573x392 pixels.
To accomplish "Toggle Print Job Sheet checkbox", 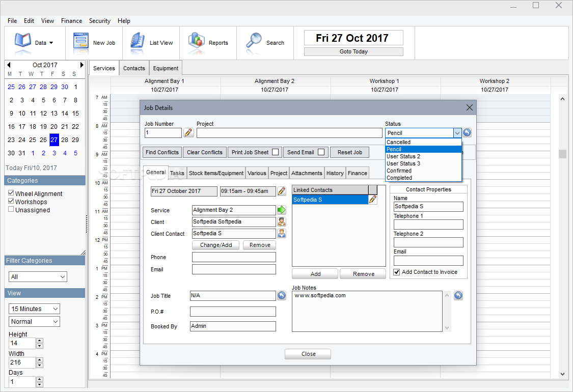I will click(x=276, y=152).
